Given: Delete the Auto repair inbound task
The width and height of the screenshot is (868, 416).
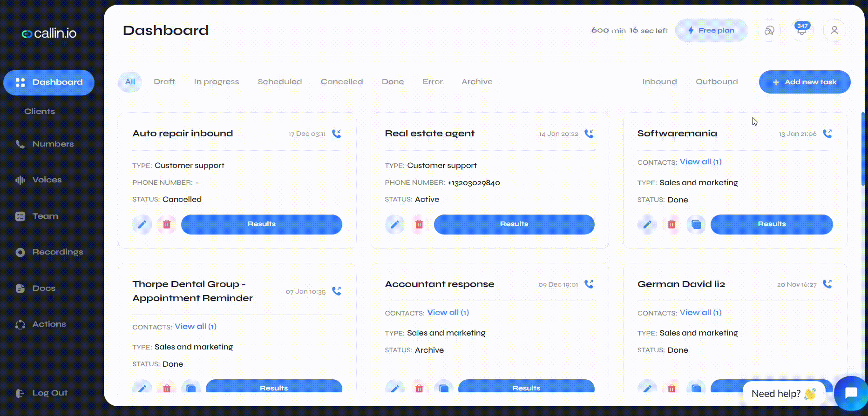Looking at the screenshot, I should click(167, 224).
